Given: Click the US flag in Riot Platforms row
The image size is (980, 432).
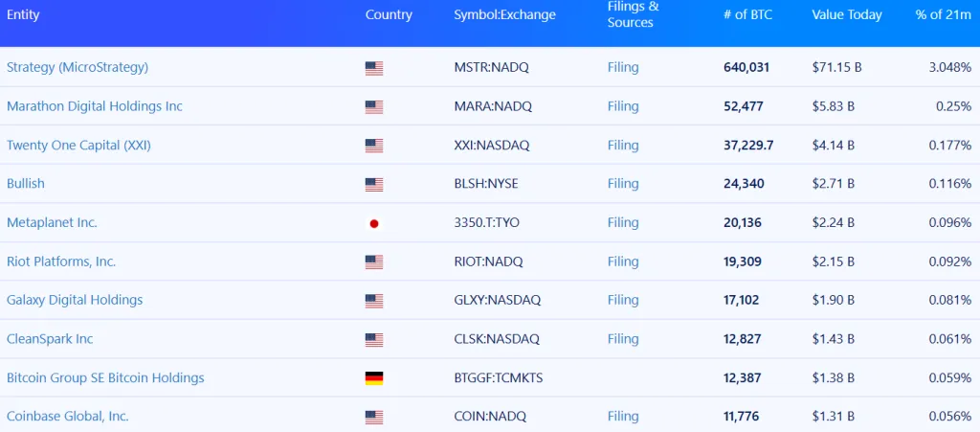Looking at the screenshot, I should pos(373,261).
